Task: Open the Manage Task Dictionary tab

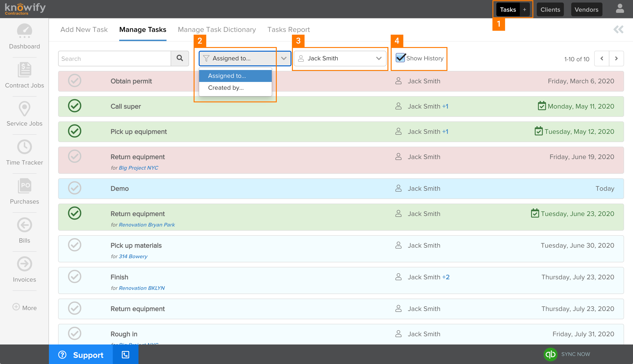Action: click(217, 30)
